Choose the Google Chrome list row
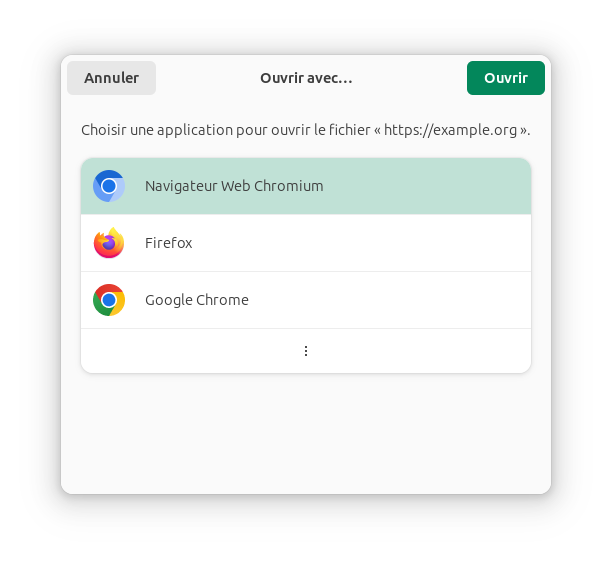Screen dimensions: 612x561 tap(306, 300)
